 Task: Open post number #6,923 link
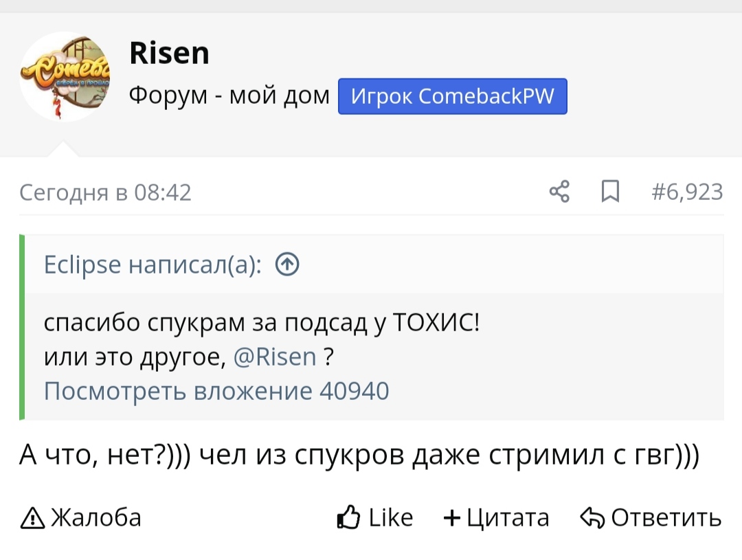coord(686,192)
